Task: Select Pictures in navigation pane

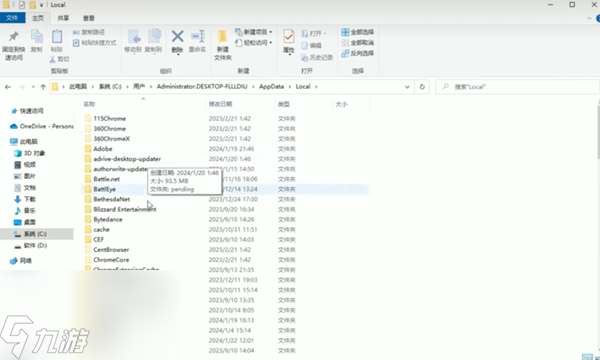Action: [x=25, y=176]
